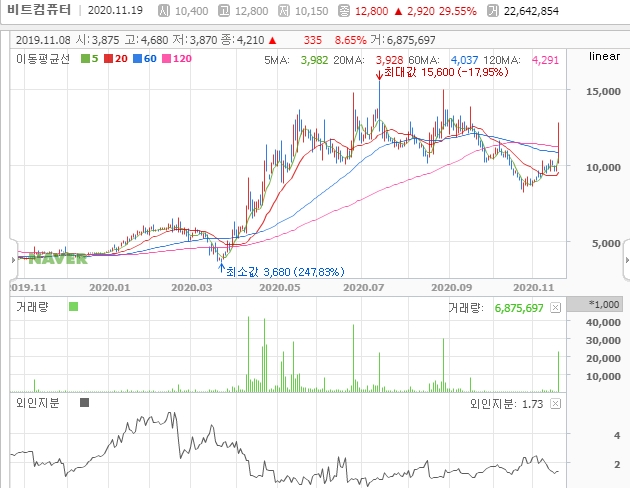This screenshot has height=488, width=630.
Task: Click the 8.65% change value
Action: pos(350,40)
